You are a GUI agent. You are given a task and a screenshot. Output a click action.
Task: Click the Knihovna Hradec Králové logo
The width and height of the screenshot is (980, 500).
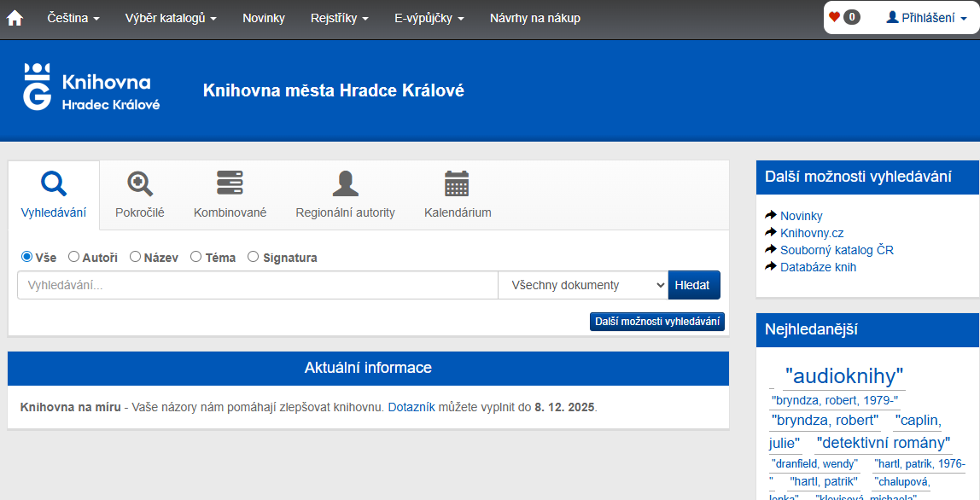[91, 87]
